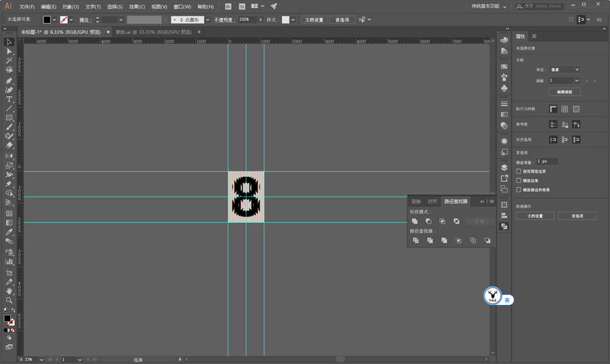This screenshot has height=364, width=610.
Task: Expand the zoom level dropdown
Action: tap(41, 360)
